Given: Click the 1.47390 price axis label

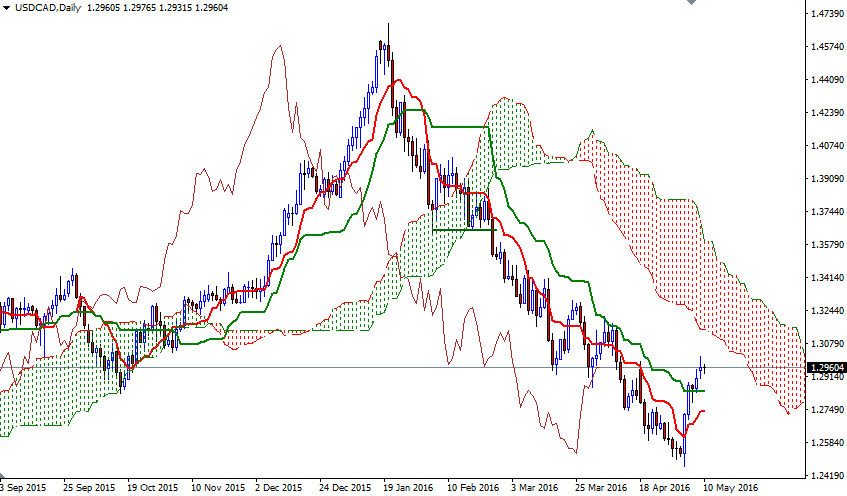Looking at the screenshot, I should click(827, 14).
